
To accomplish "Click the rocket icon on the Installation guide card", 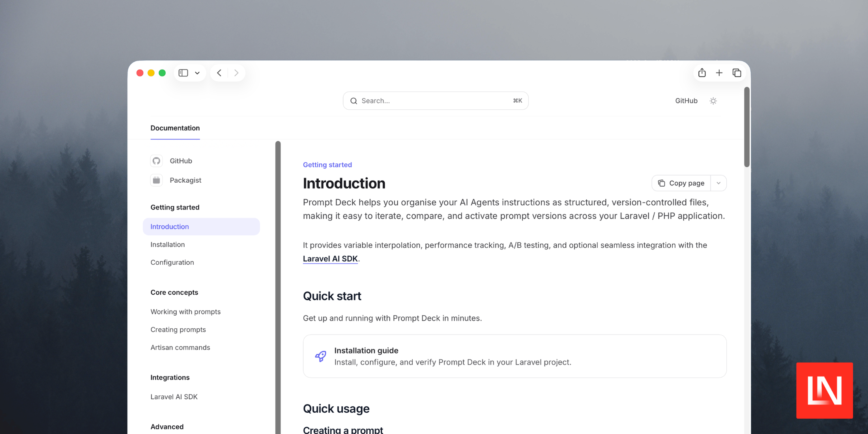I will [321, 356].
